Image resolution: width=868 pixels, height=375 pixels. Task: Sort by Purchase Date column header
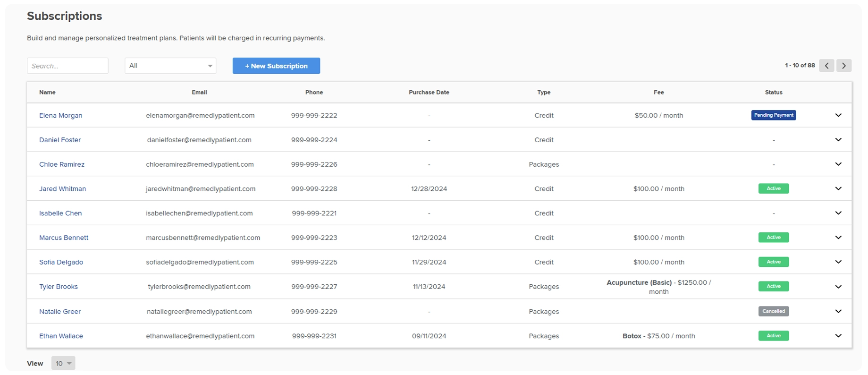(x=429, y=92)
